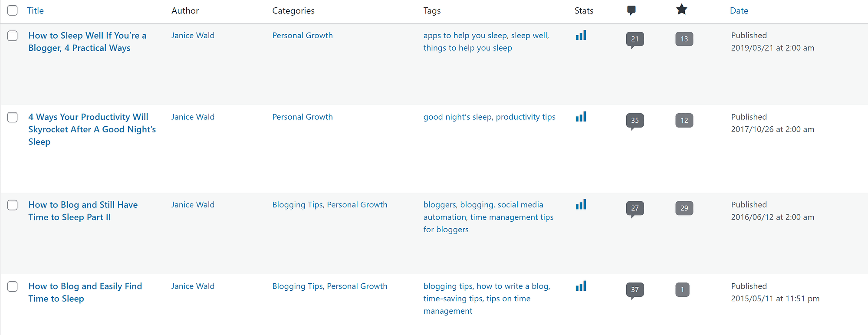The width and height of the screenshot is (868, 335).
Task: View the 29 likes badge
Action: point(684,208)
